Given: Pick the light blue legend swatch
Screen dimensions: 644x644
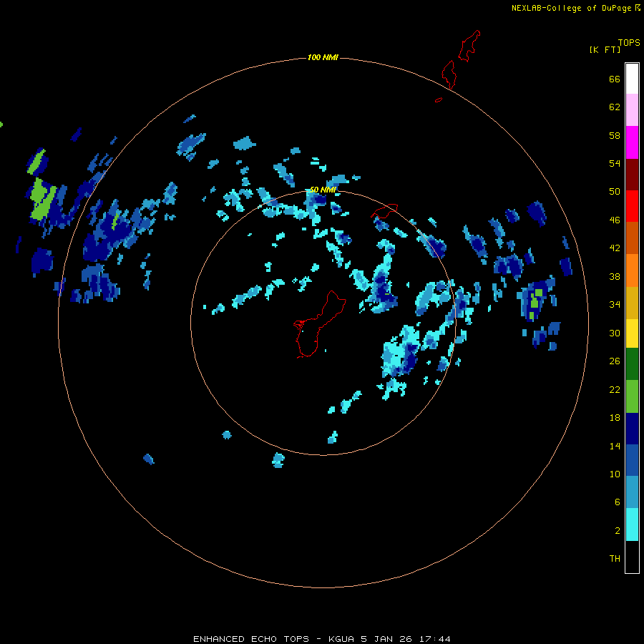Looking at the screenshot, I should click(x=632, y=492).
